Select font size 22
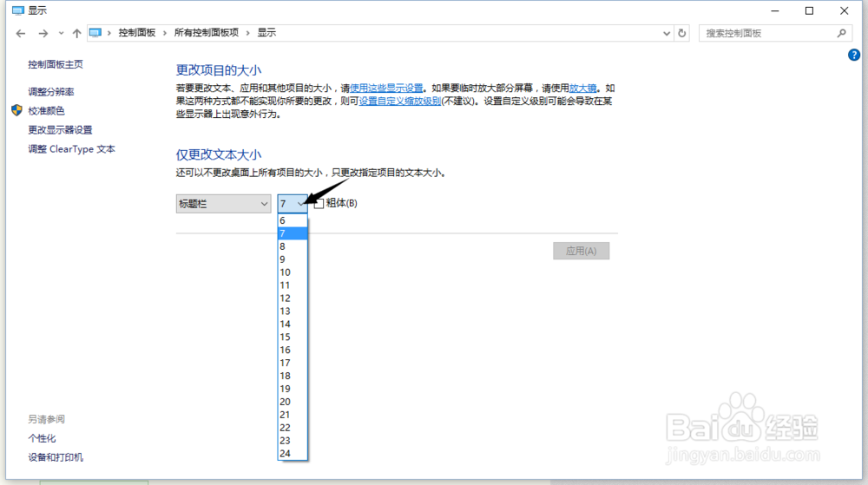Viewport: 868px width, 485px height. click(x=293, y=428)
